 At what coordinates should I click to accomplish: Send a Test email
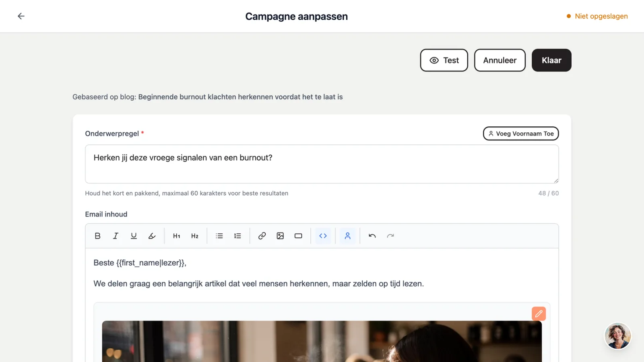[x=444, y=60]
